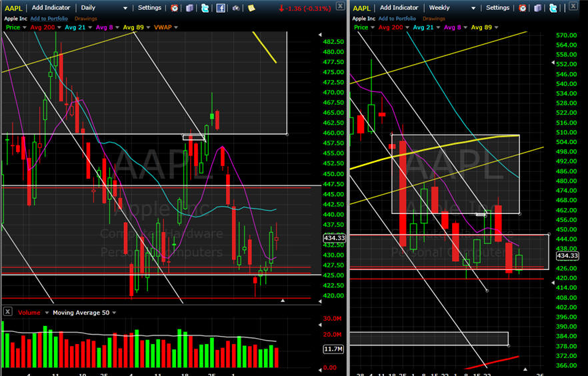Expand Avg 89 options in Daily chart
The width and height of the screenshot is (588, 376).
pos(148,27)
